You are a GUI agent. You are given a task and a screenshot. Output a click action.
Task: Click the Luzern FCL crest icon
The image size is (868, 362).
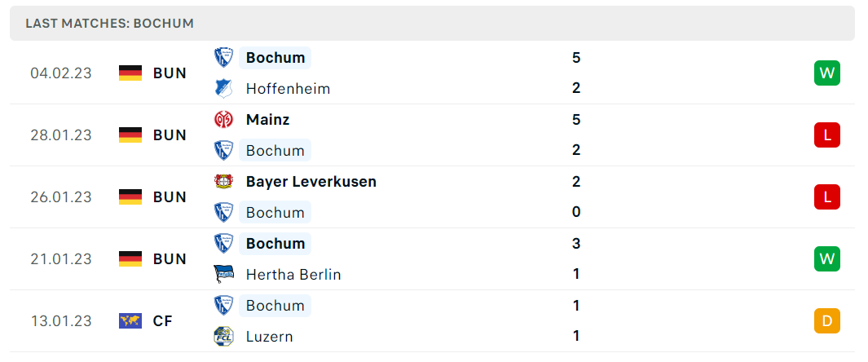point(223,336)
